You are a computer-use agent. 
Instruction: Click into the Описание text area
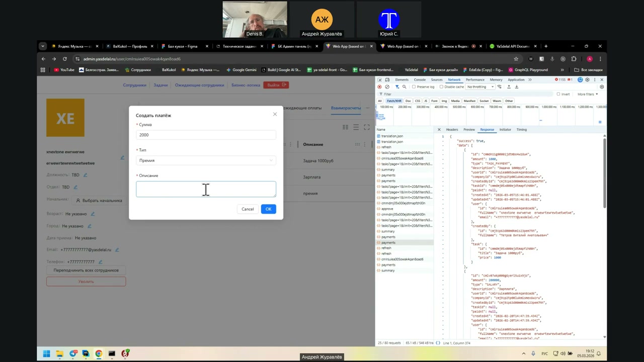pyautogui.click(x=206, y=189)
